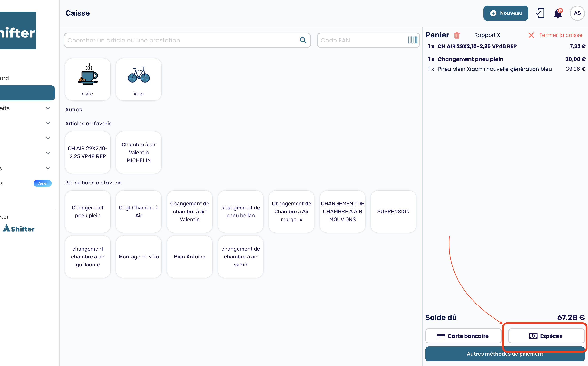Open the notifications bell
The image size is (588, 366).
click(557, 14)
